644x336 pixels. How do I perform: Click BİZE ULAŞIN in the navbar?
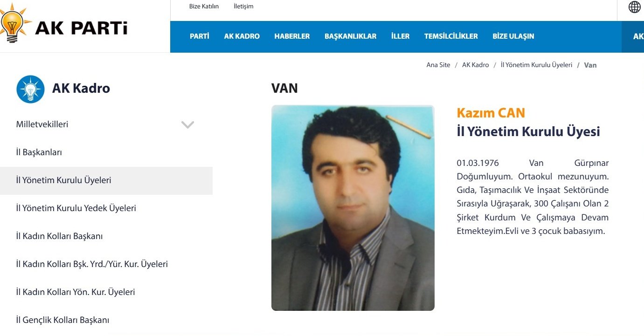tap(513, 36)
